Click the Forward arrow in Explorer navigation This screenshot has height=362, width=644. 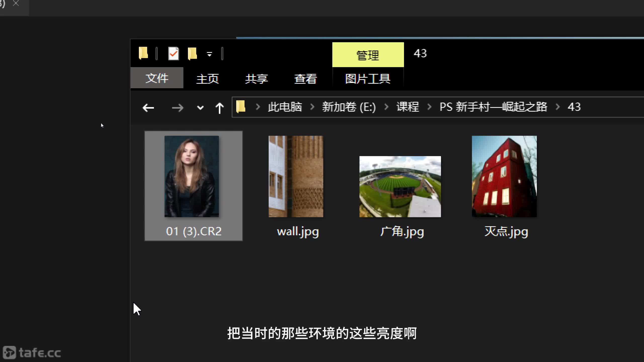[x=178, y=108]
